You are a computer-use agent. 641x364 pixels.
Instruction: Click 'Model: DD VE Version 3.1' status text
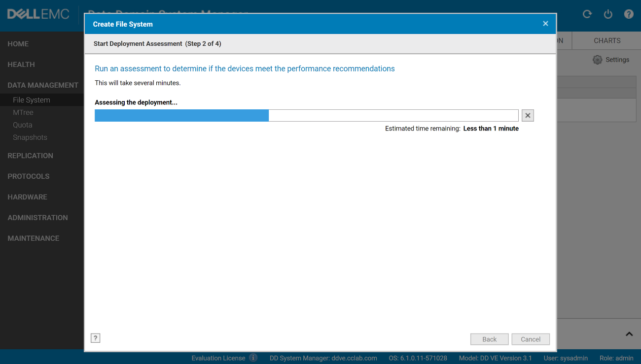pyautogui.click(x=496, y=358)
